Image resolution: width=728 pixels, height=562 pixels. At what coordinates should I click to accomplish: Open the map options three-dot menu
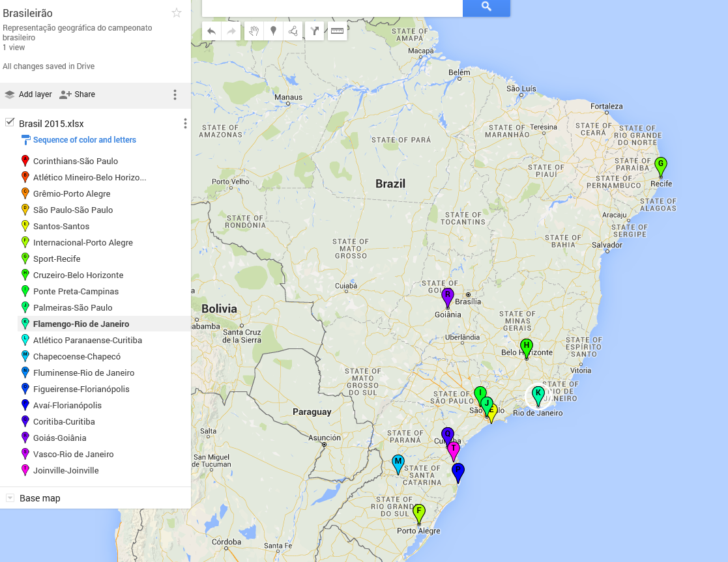175,94
